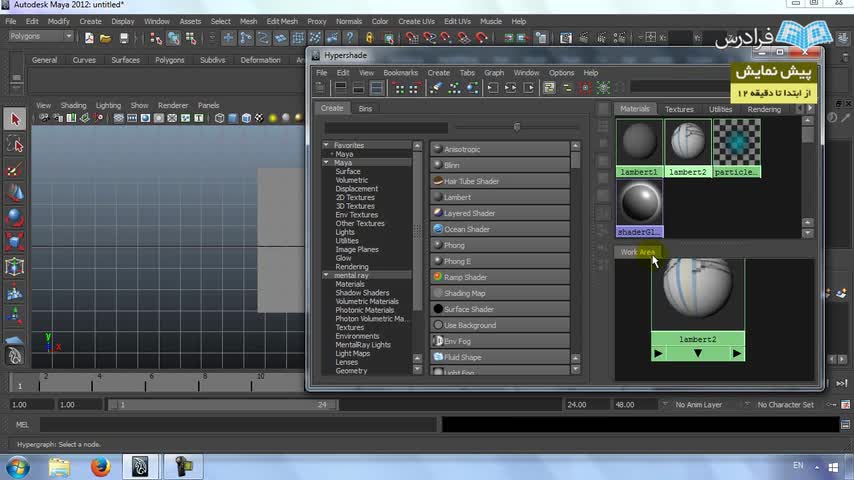Image resolution: width=854 pixels, height=480 pixels.
Task: Choose the Rotate tool in toolbox
Action: (x=14, y=217)
